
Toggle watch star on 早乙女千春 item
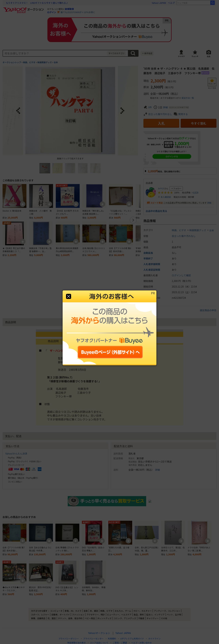pos(23,242)
